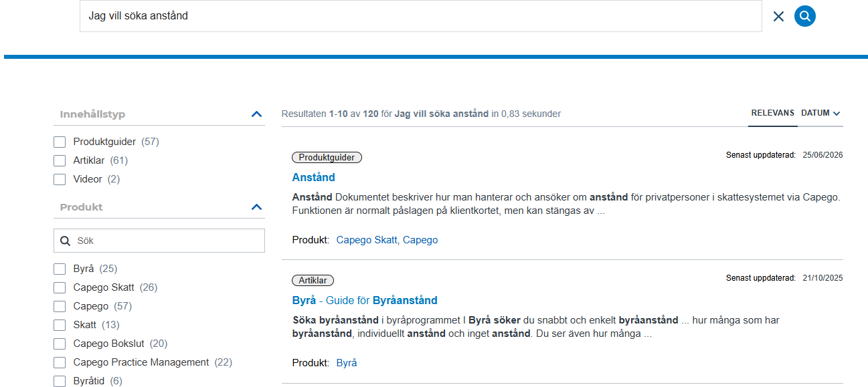Image resolution: width=868 pixels, height=387 pixels.
Task: Enable the Capego Skatt product filter
Action: click(60, 287)
